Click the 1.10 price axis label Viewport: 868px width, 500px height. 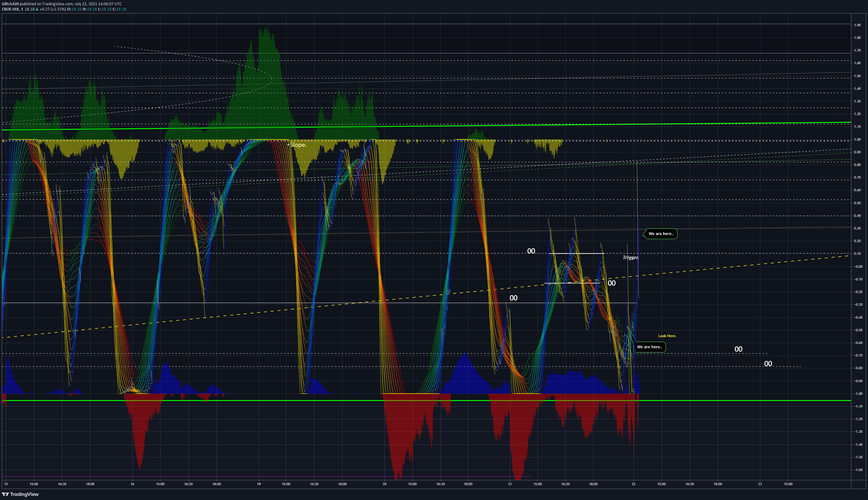coord(857,127)
